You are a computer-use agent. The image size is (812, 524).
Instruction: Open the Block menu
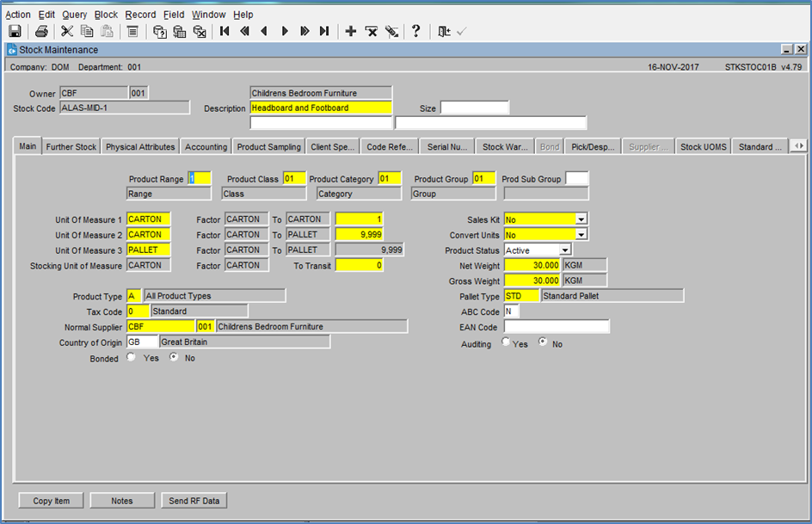pos(106,15)
